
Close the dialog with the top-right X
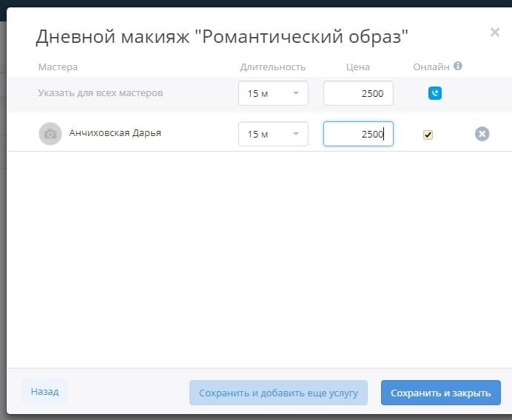coord(495,33)
